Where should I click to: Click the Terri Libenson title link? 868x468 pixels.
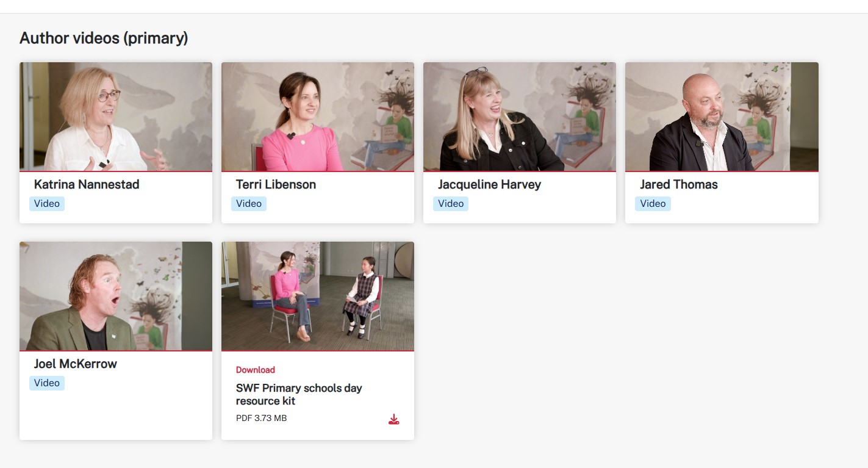point(276,184)
